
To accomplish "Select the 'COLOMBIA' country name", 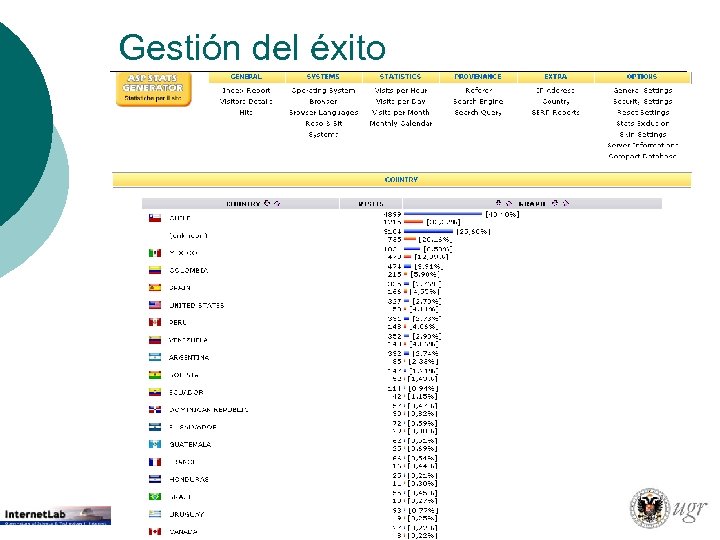I will [188, 270].
